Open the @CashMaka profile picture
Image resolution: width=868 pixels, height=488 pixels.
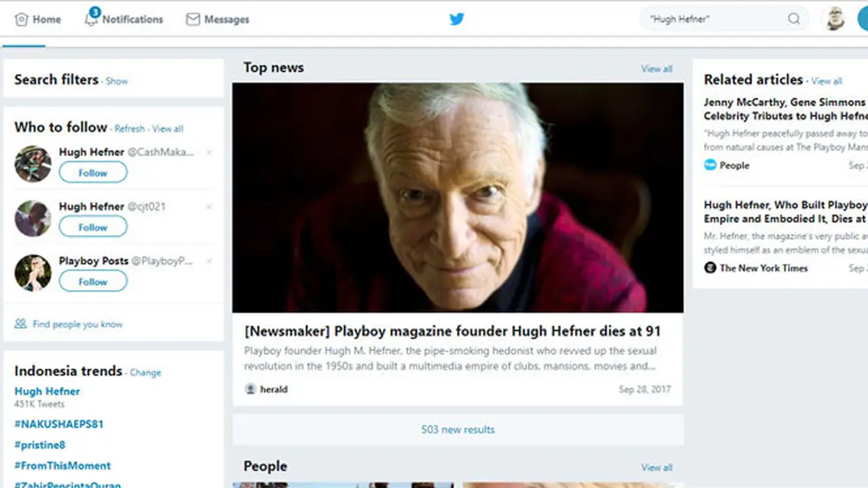click(33, 164)
